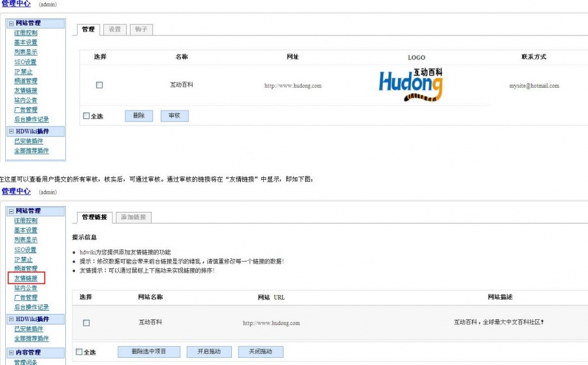The width and height of the screenshot is (588, 365).
Task: Open 友情链接 in the upper panel sidebar
Action: click(x=26, y=90)
